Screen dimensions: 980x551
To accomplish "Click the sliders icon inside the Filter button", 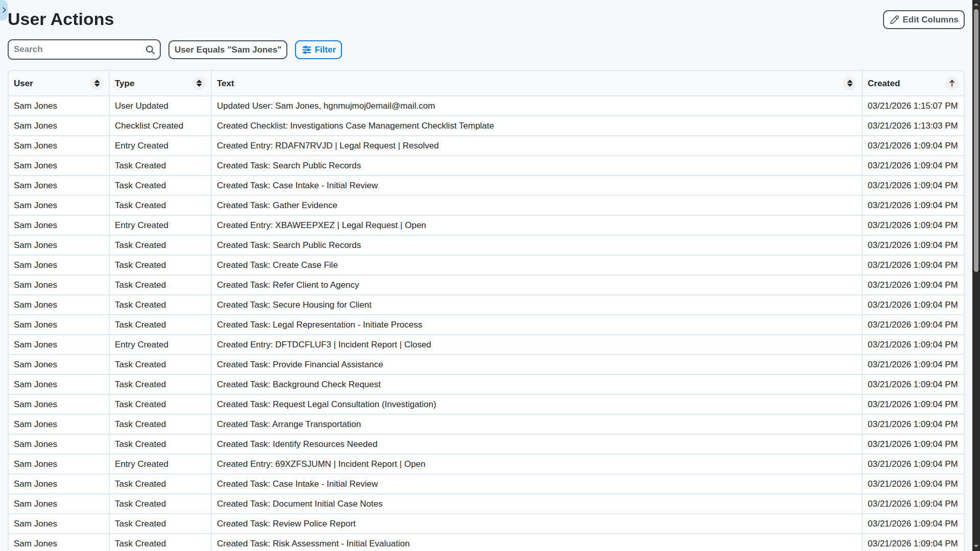I will tap(306, 49).
